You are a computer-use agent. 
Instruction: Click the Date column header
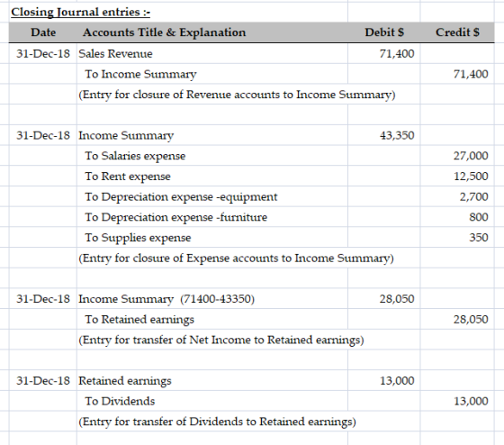point(43,32)
